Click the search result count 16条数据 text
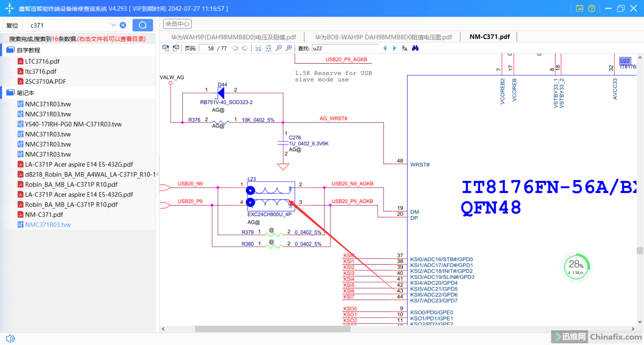This screenshot has width=644, height=345. tap(64, 39)
